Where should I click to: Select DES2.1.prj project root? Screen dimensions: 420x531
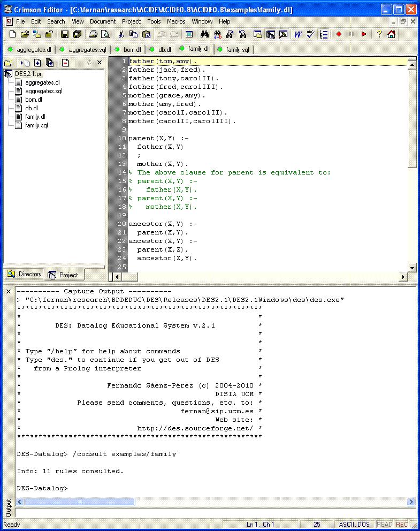click(28, 74)
